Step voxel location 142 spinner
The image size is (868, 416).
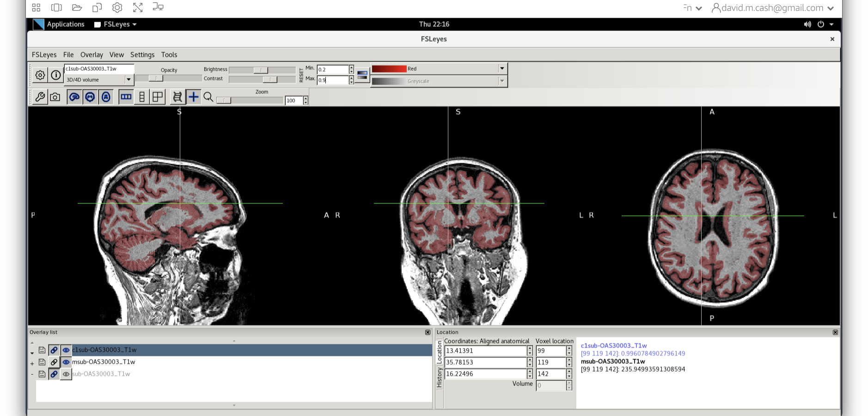tap(569, 374)
